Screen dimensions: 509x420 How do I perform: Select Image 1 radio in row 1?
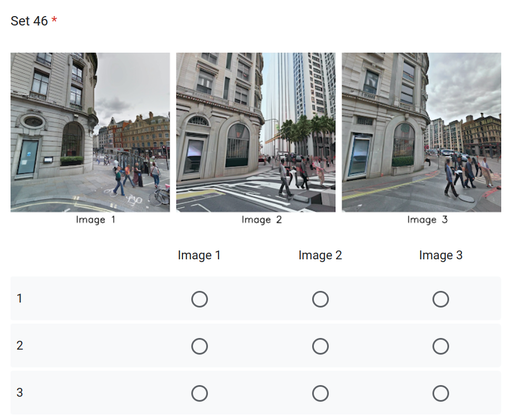tap(200, 299)
